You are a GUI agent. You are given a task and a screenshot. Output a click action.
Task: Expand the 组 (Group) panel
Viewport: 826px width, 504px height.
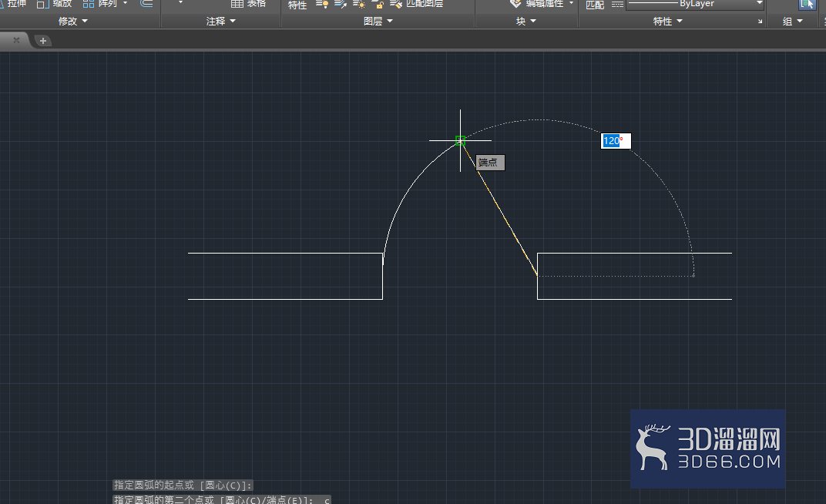(x=792, y=21)
